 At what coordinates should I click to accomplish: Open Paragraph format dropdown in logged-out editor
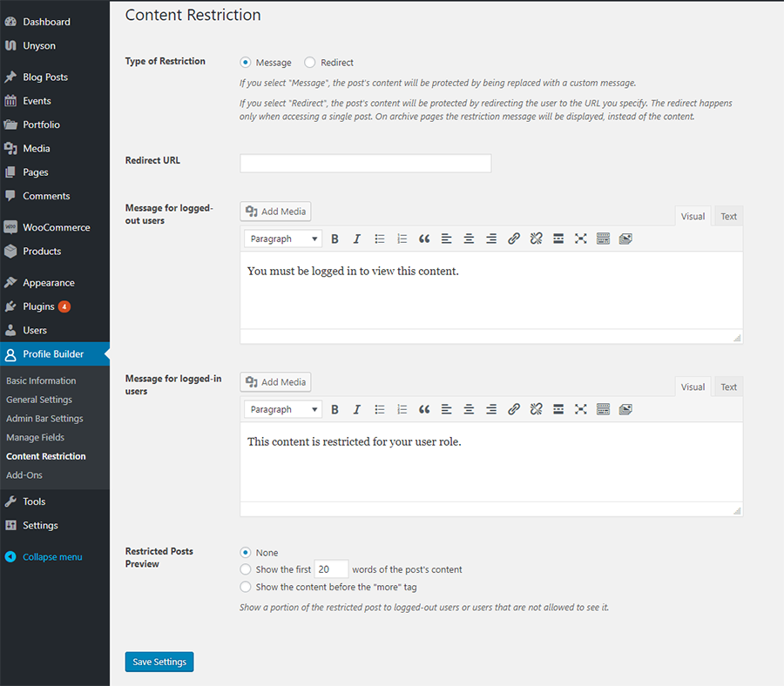pos(283,239)
